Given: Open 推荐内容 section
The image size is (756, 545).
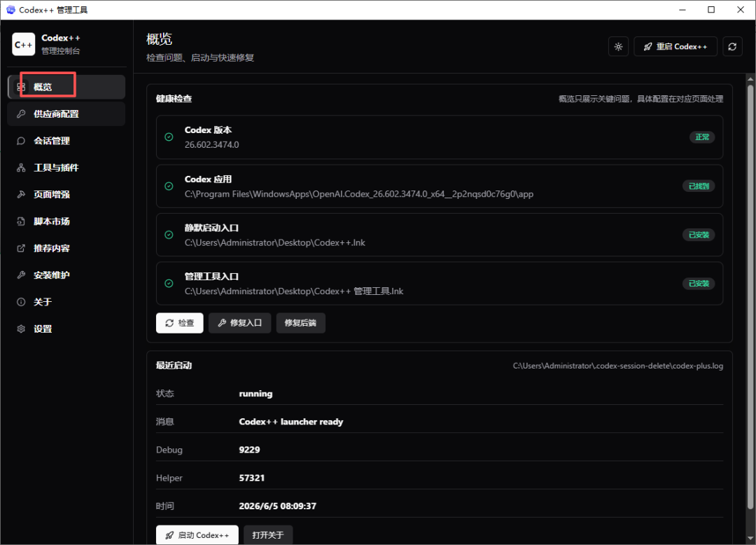Looking at the screenshot, I should click(x=66, y=249).
